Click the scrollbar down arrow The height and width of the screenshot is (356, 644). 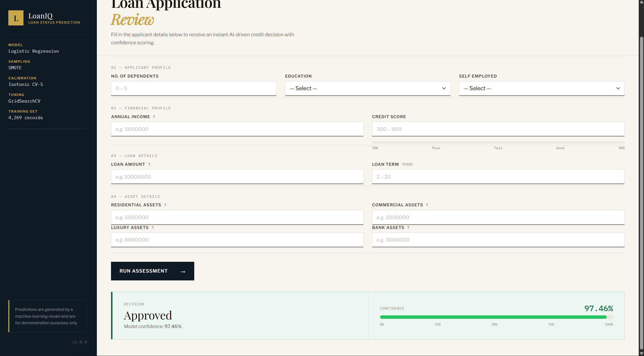click(x=641, y=353)
